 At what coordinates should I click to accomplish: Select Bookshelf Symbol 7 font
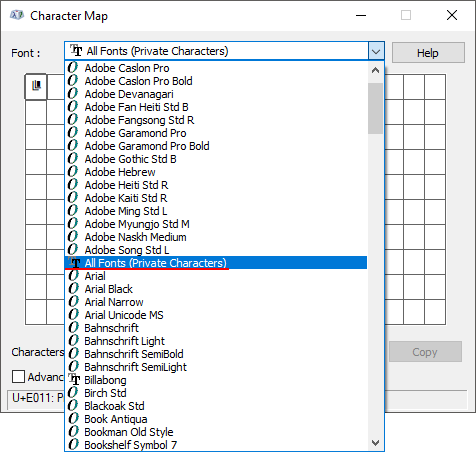pyautogui.click(x=216, y=445)
